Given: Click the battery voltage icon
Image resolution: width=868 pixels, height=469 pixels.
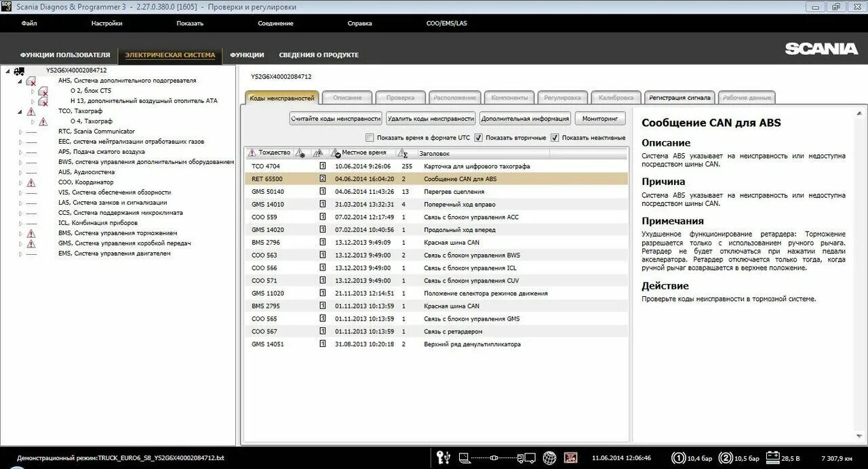Looking at the screenshot, I should click(x=772, y=457).
